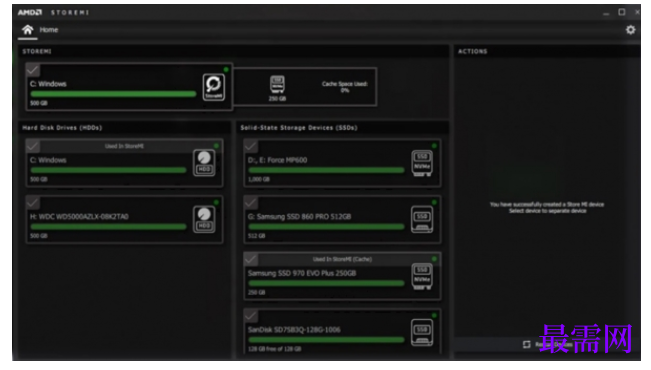Click usage bar on WDC WD5000AZLX card

tap(108, 227)
